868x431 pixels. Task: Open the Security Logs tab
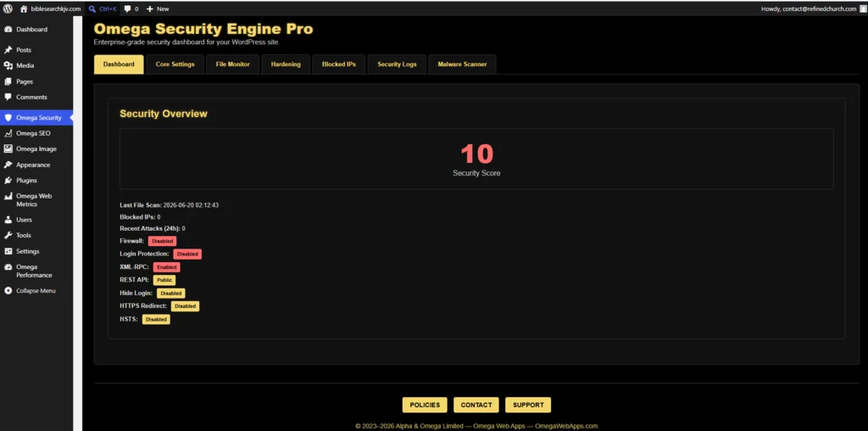coord(397,64)
